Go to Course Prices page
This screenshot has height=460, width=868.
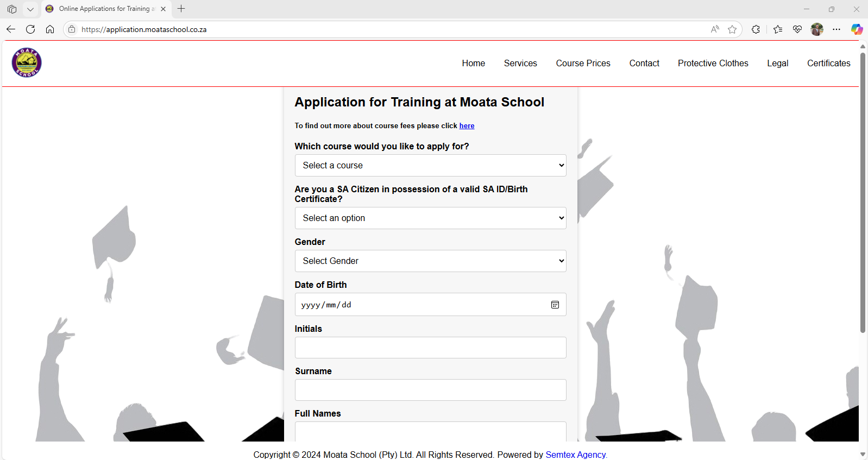tap(583, 63)
